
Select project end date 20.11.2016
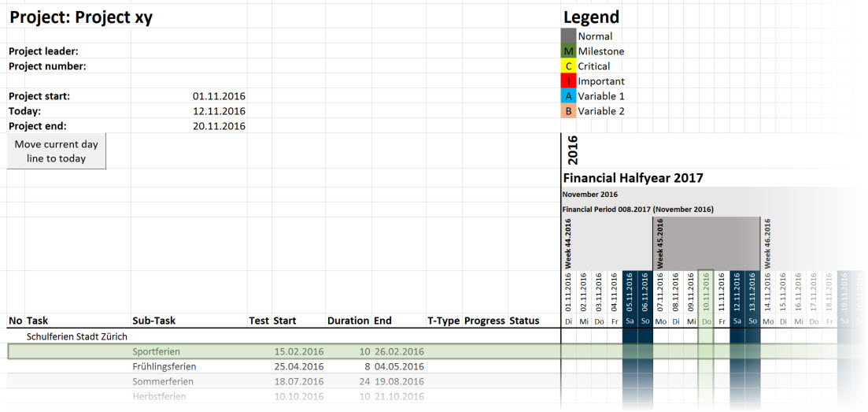[x=219, y=126]
